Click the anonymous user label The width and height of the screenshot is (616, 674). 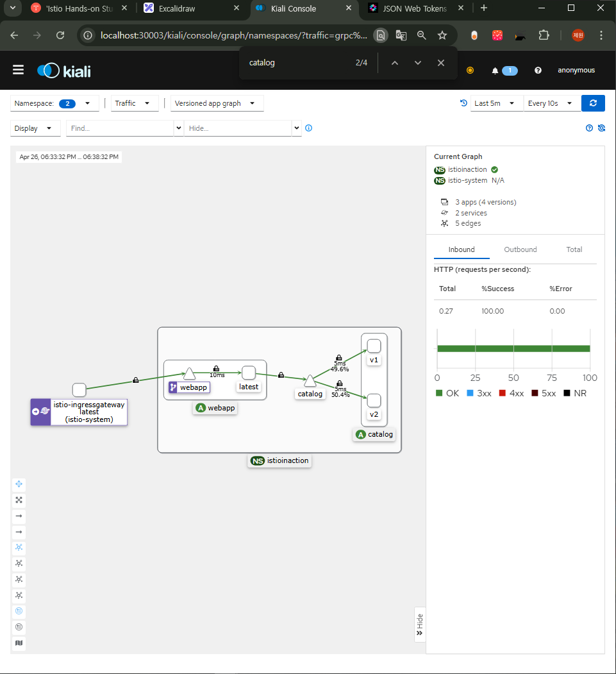point(576,71)
